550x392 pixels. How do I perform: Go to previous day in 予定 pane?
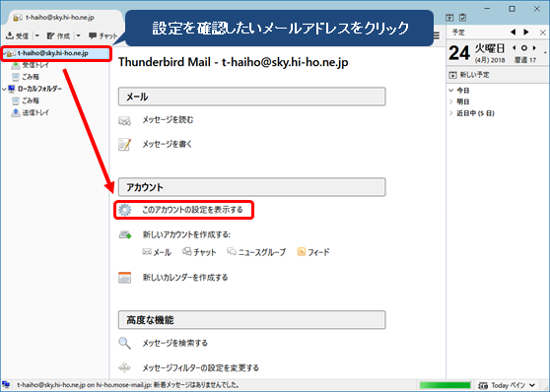[514, 33]
